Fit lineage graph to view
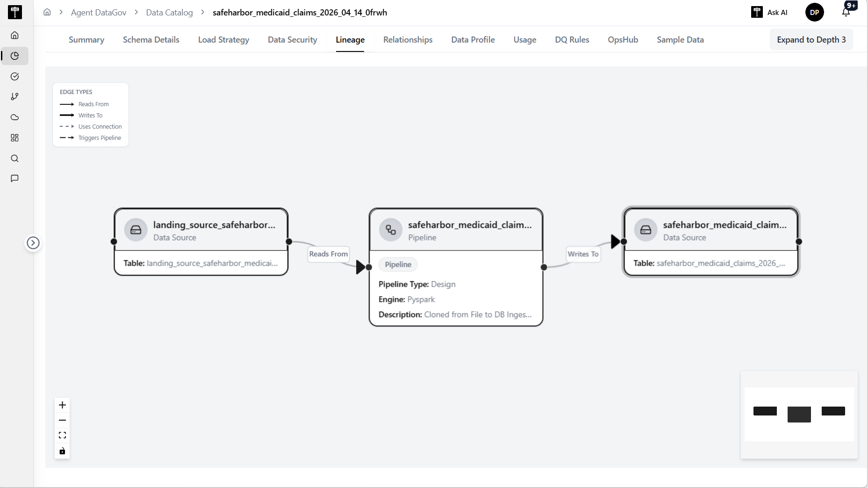Image resolution: width=868 pixels, height=488 pixels. coord(62,436)
